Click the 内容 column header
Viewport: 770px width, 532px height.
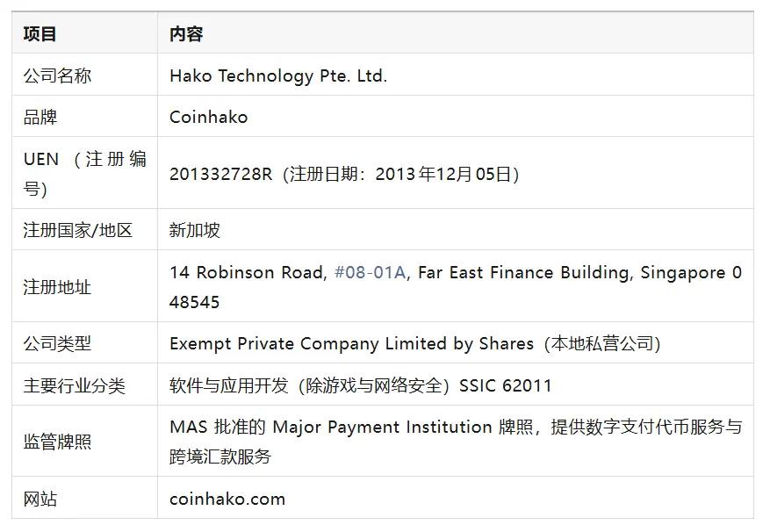click(186, 34)
